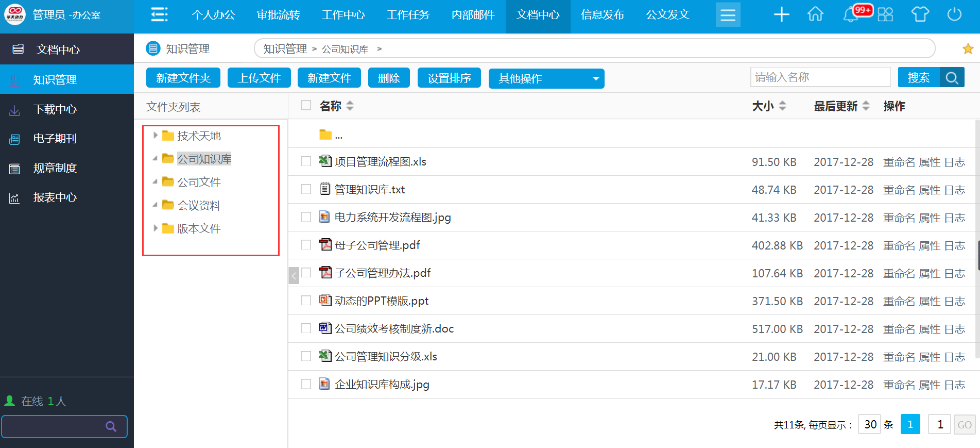
Task: Open the theme shirt icon
Action: (x=920, y=14)
